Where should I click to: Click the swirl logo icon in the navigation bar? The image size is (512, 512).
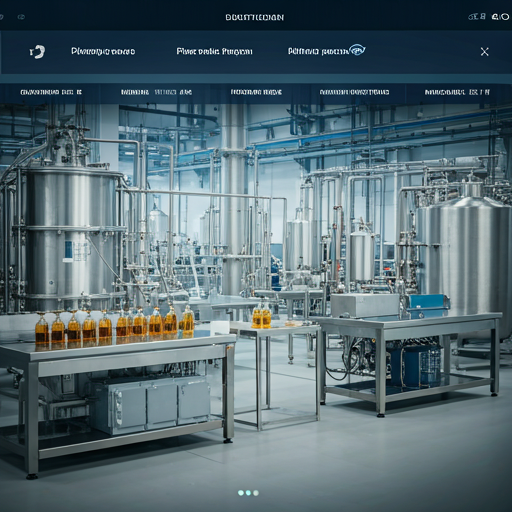point(38,51)
